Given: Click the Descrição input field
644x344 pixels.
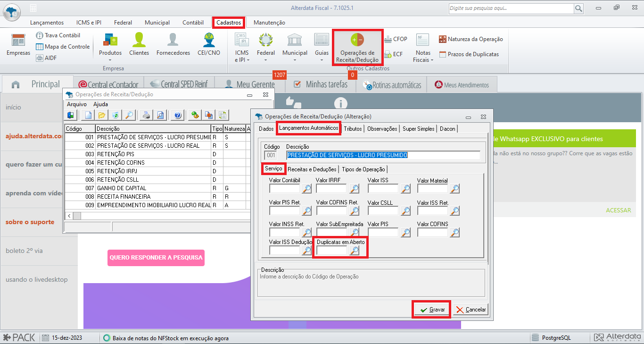Looking at the screenshot, I should (383, 155).
